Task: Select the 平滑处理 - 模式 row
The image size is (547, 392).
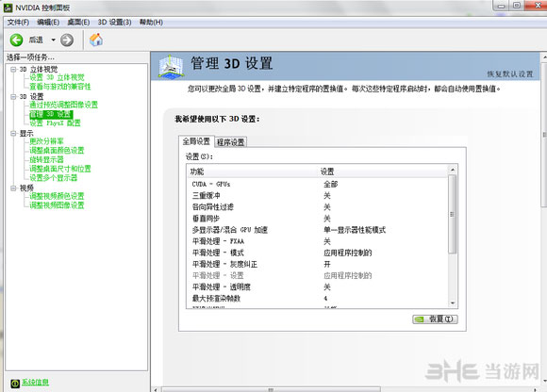Action: click(318, 253)
